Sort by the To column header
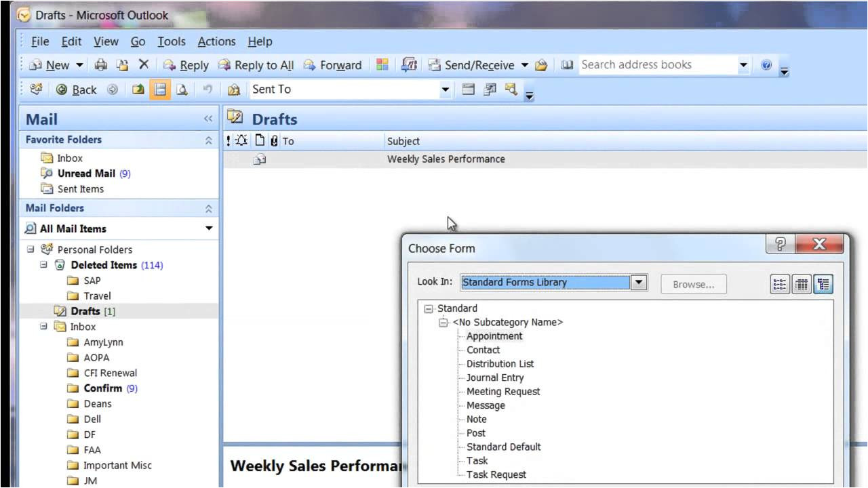 pos(288,141)
